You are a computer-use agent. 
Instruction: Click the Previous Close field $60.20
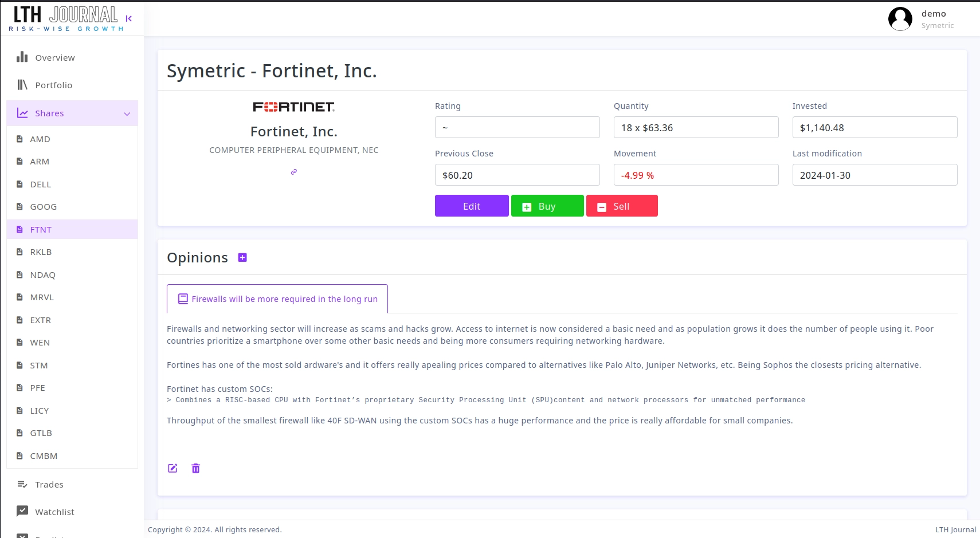click(x=518, y=175)
